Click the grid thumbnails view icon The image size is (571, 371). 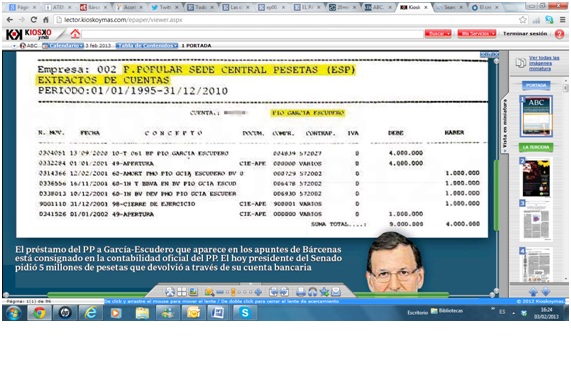pyautogui.click(x=182, y=292)
